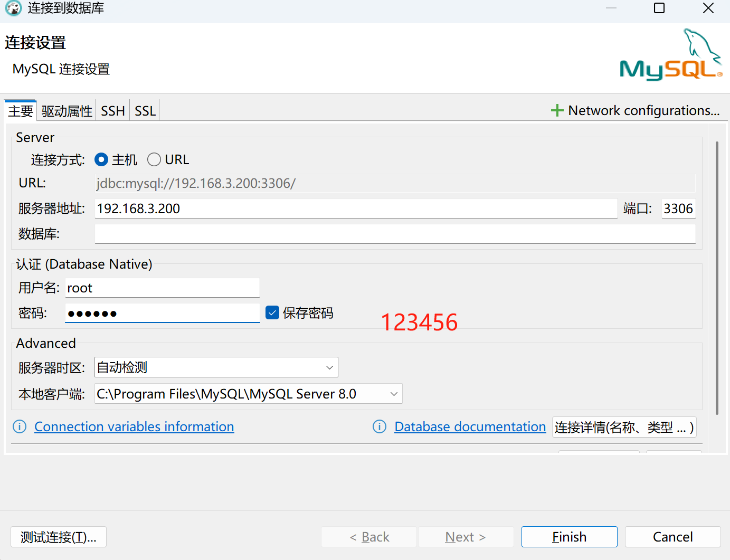Open the 本地客户端 dropdown list
This screenshot has width=730, height=560.
coord(393,394)
